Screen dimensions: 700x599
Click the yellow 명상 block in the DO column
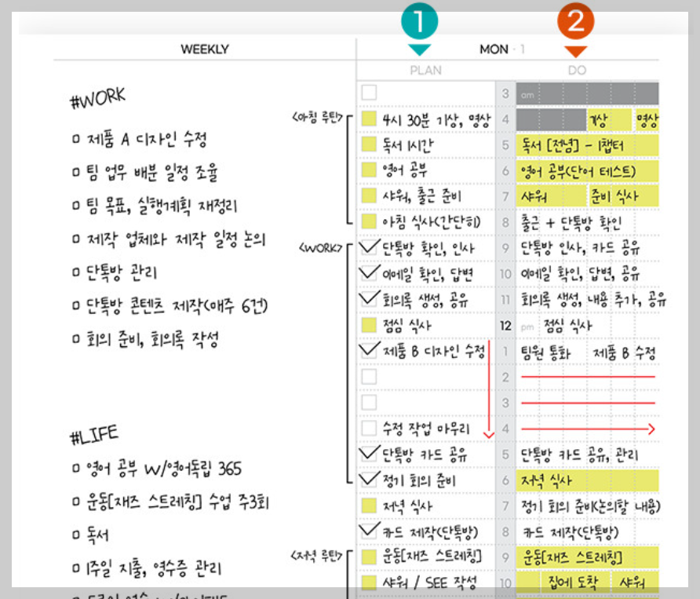(x=647, y=119)
